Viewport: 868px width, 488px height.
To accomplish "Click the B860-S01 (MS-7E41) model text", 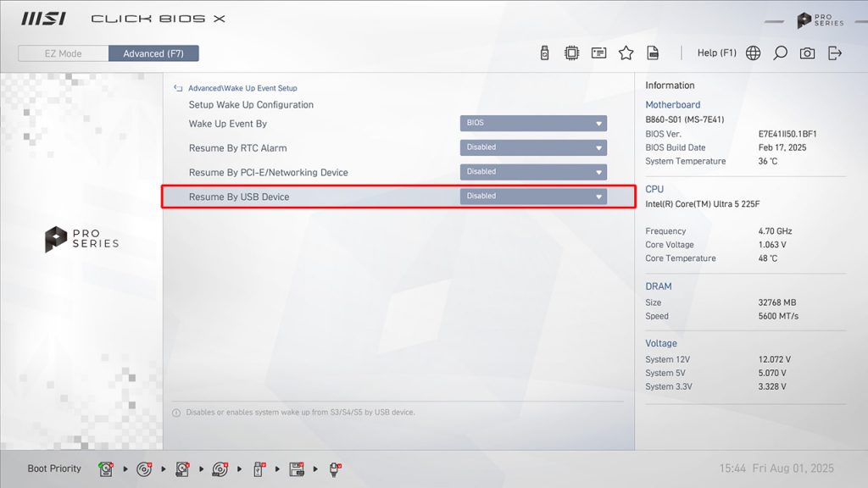I will (x=685, y=119).
